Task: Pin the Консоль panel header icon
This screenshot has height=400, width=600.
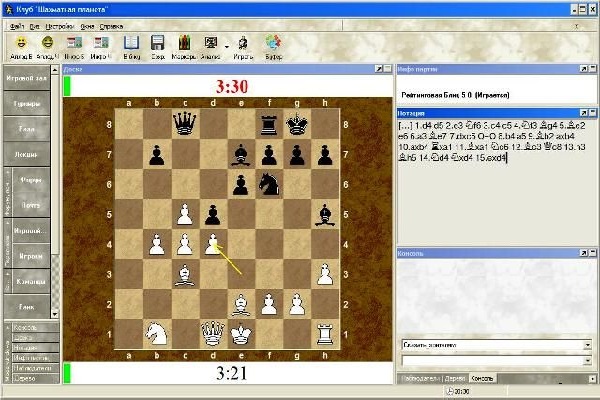Action: point(584,253)
